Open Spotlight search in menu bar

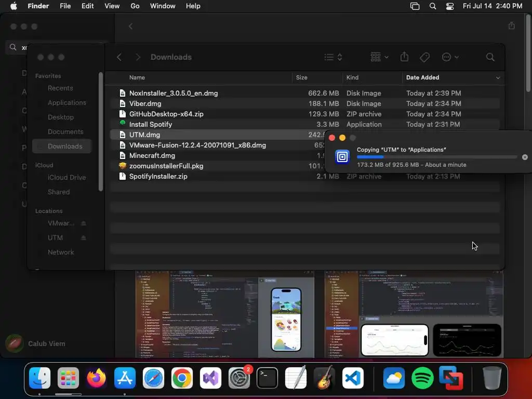point(433,6)
